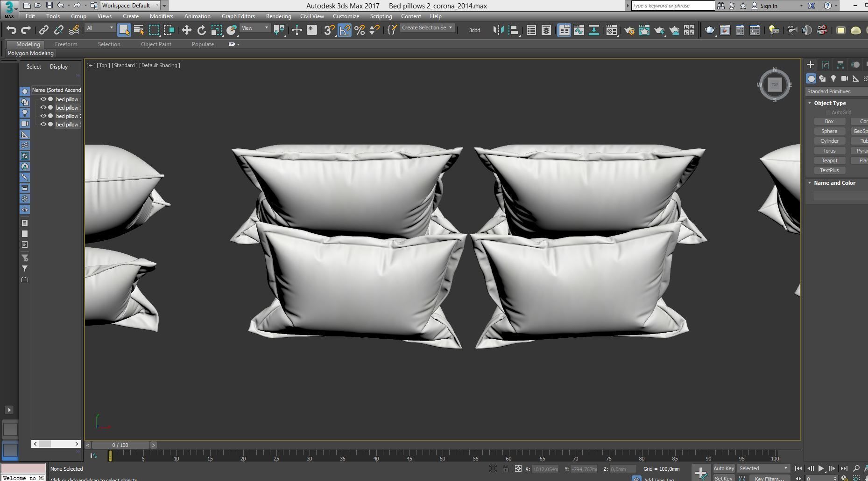Screen dimensions: 868x481
Task: Switch to the Freeform ribbon tab
Action: click(66, 44)
